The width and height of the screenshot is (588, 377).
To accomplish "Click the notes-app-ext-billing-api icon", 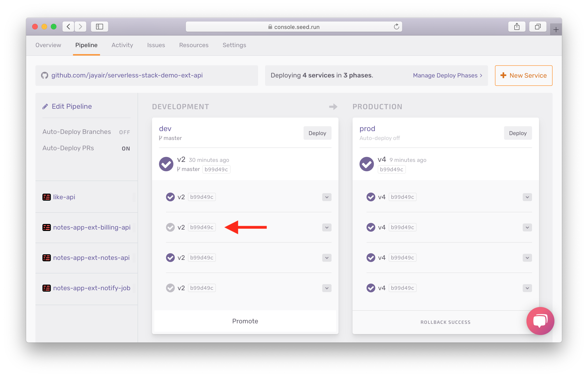I will click(46, 227).
